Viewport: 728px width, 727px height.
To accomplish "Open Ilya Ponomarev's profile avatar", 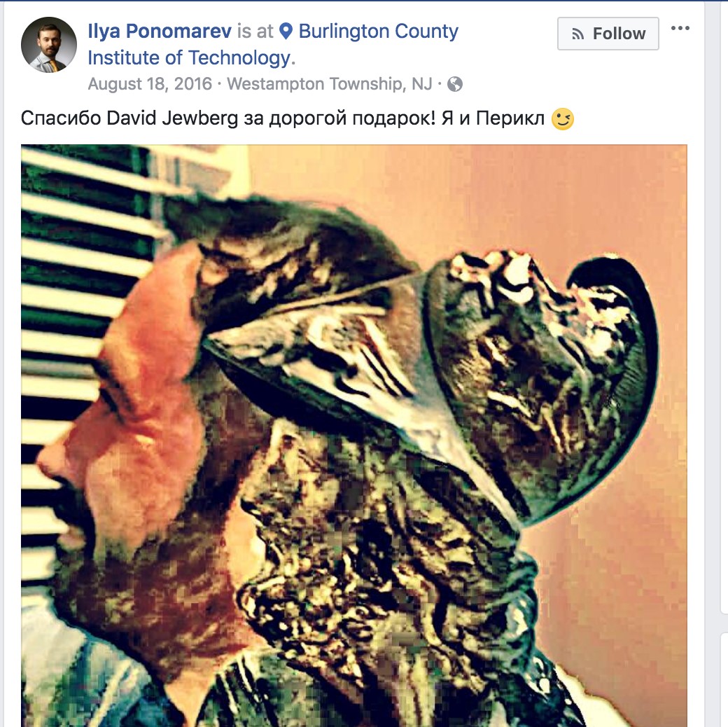I will click(x=49, y=45).
